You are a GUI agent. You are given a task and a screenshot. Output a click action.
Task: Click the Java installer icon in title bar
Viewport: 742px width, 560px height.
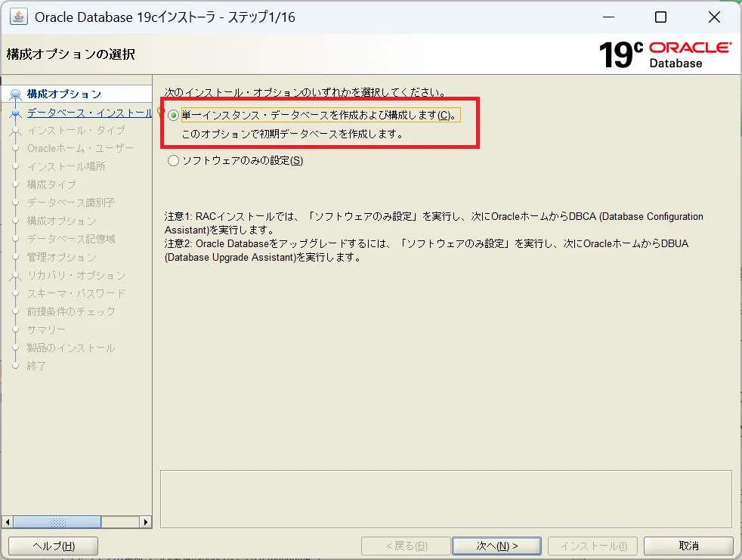click(x=18, y=17)
